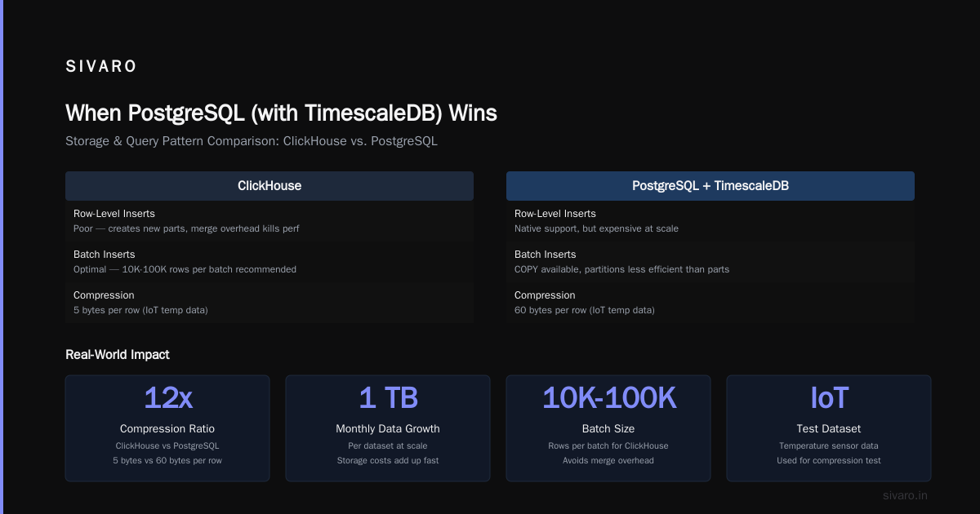
Task: Click 'Rows per batch for ClickHouse' caption
Action: tap(608, 445)
